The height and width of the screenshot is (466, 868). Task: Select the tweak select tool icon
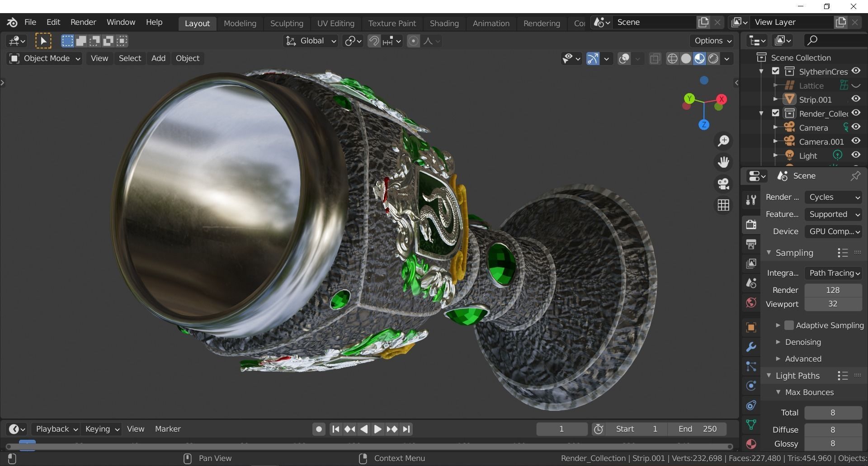[x=43, y=41]
